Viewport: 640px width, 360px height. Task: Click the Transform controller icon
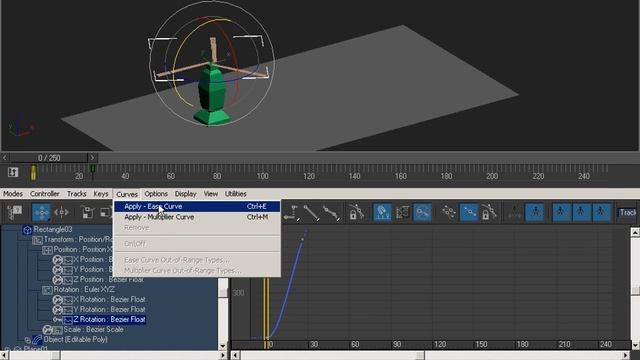[x=38, y=240]
